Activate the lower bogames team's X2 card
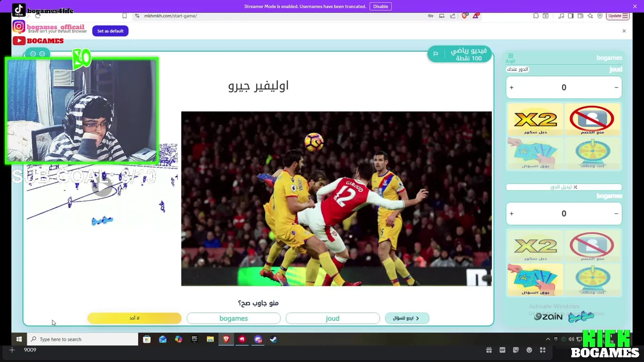This screenshot has width=644, height=362. click(x=535, y=246)
